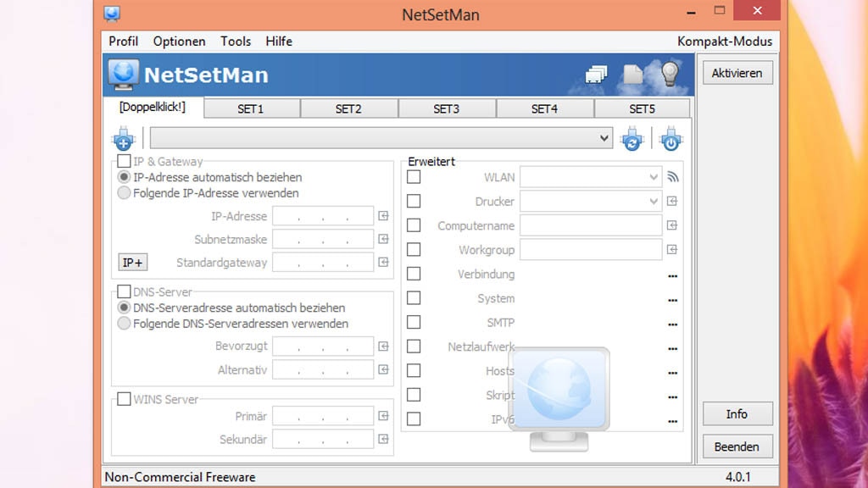Open the Verbindung ellipsis options
The height and width of the screenshot is (488, 868).
tap(672, 274)
